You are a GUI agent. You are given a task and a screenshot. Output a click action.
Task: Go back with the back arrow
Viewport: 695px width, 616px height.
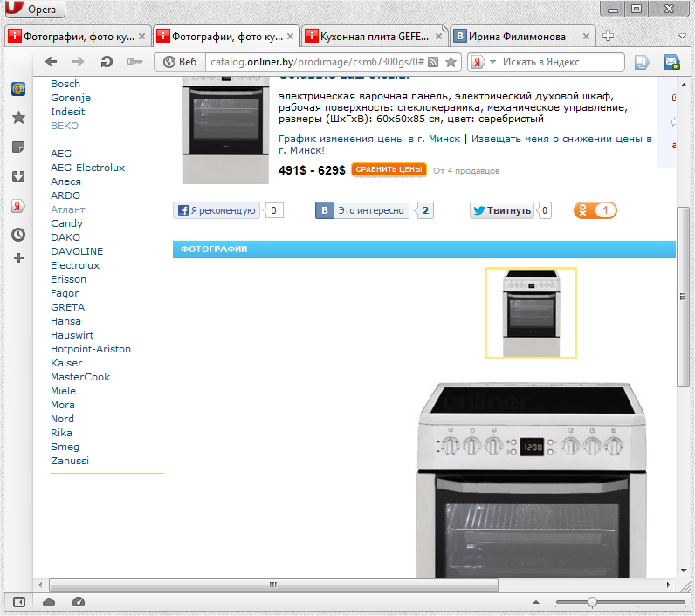pyautogui.click(x=51, y=62)
